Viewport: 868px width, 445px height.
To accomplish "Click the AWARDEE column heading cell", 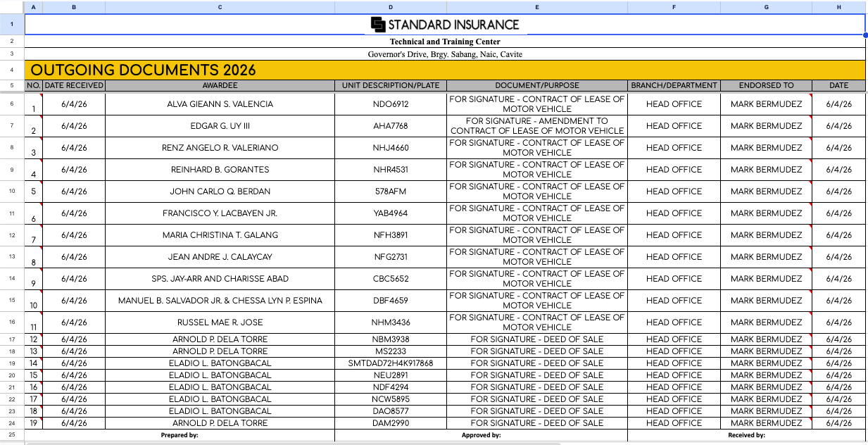I will (220, 85).
